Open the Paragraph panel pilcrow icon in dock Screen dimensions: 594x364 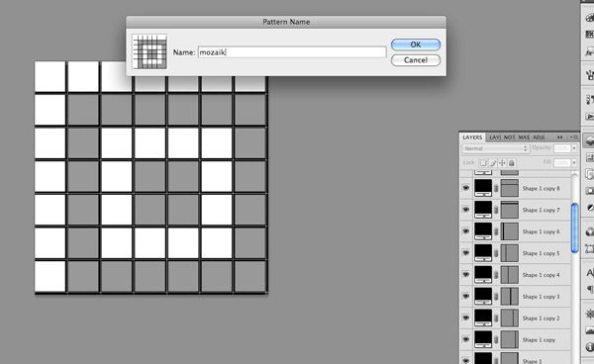(x=589, y=290)
